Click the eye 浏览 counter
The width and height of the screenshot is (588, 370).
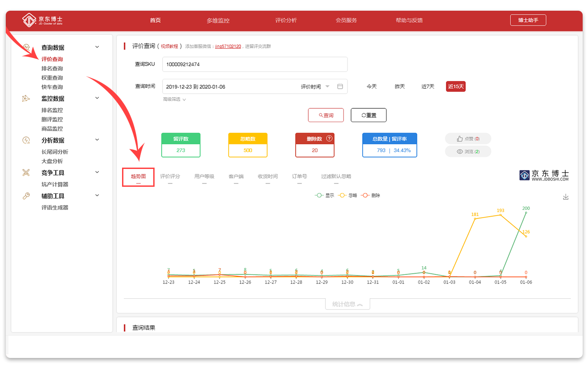[x=468, y=152]
